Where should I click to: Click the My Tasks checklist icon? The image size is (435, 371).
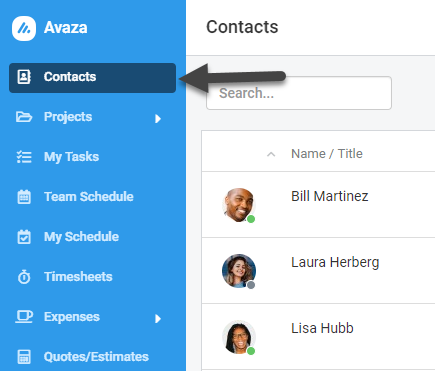[x=24, y=157]
